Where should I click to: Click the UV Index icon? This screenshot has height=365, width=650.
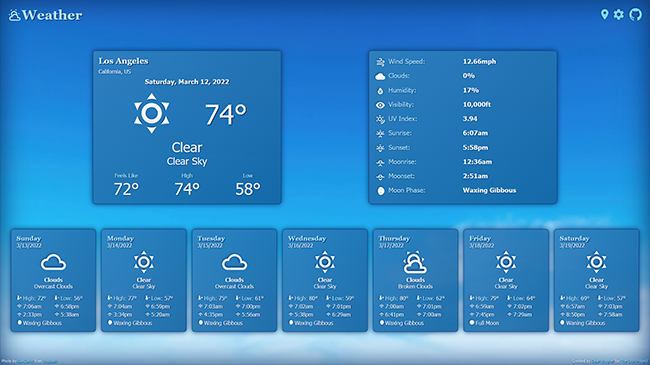point(380,119)
